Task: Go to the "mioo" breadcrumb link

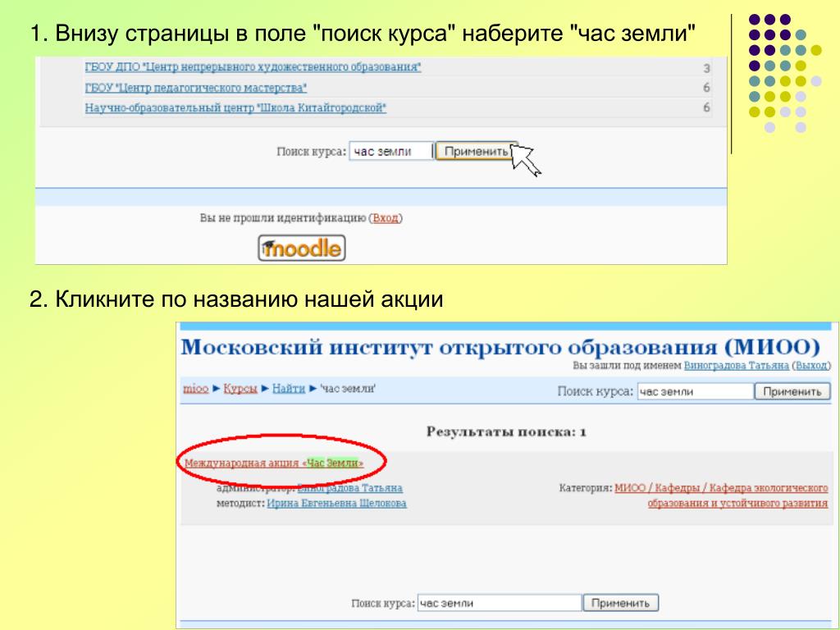Action: [195, 388]
